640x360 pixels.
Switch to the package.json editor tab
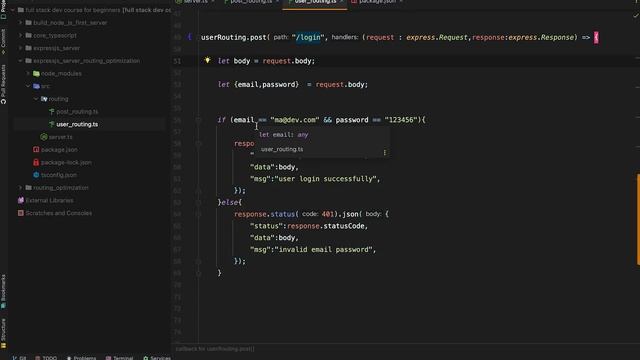click(377, 2)
